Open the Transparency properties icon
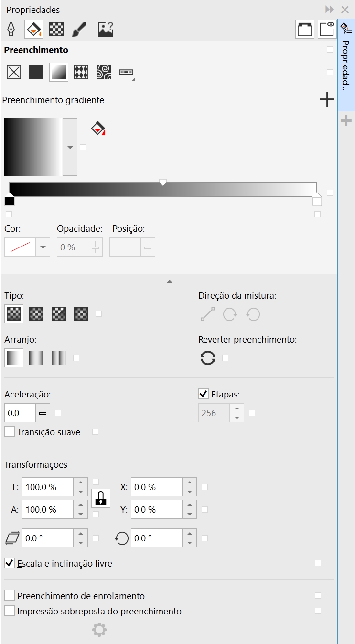355x644 pixels. pos(56,30)
